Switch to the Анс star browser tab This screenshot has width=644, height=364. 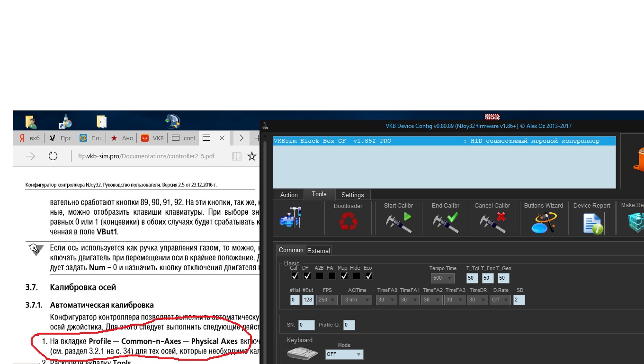click(122, 138)
